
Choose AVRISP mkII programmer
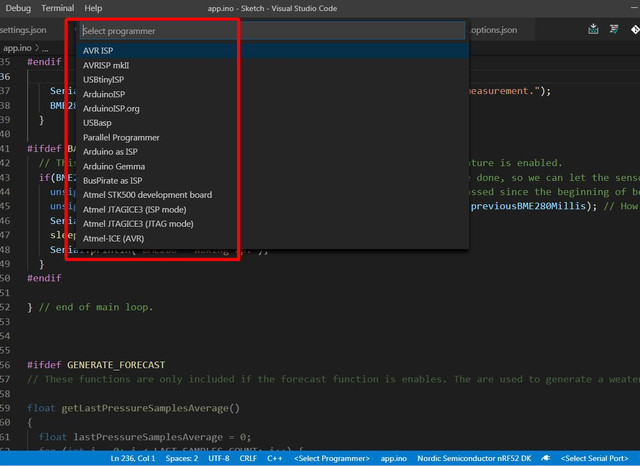pyautogui.click(x=272, y=65)
